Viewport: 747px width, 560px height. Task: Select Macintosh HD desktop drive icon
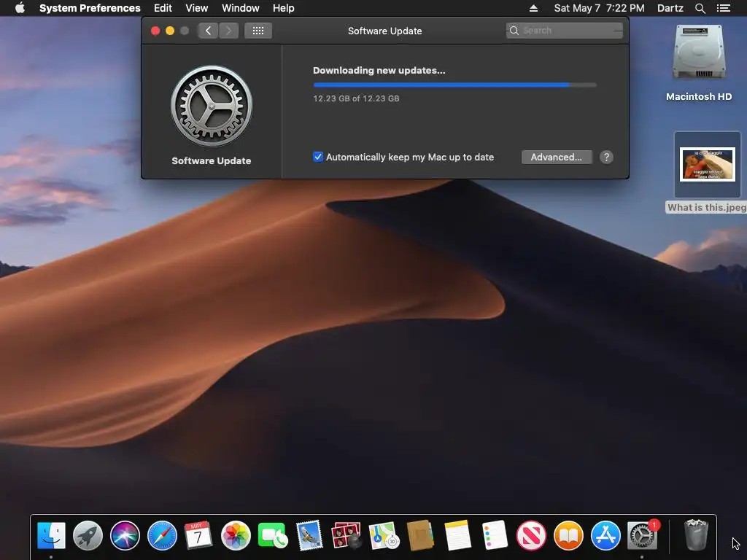pos(699,52)
